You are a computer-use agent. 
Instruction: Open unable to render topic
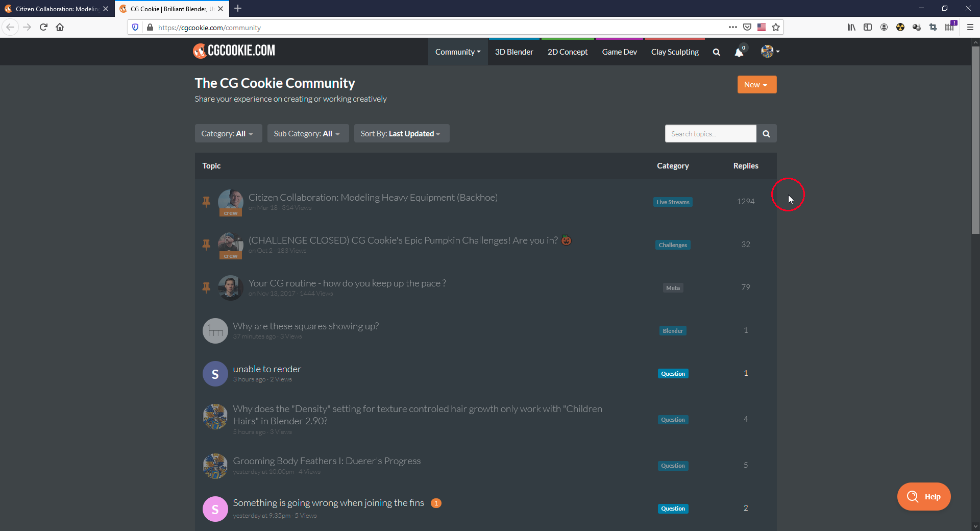coord(267,369)
